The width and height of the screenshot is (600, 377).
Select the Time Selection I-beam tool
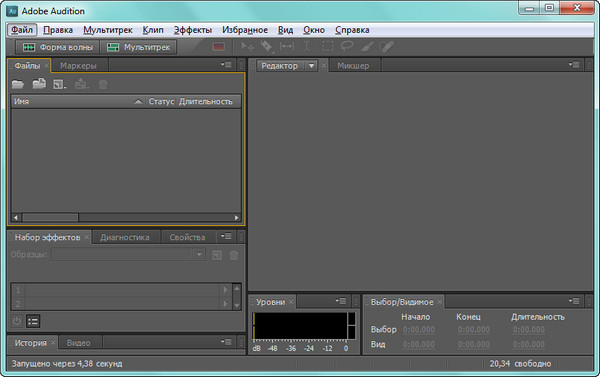click(x=307, y=47)
